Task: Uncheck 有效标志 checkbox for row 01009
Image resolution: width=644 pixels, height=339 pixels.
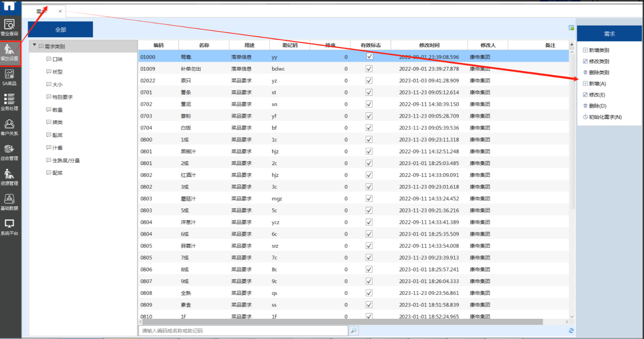Action: coord(369,69)
